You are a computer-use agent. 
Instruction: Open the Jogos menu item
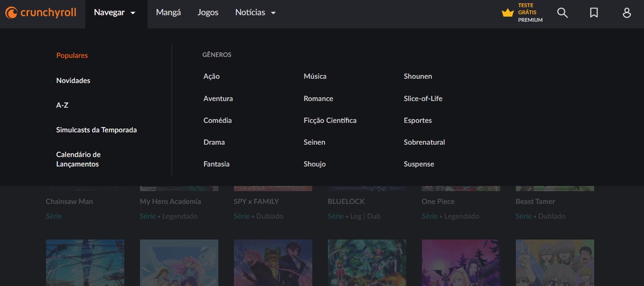click(208, 13)
